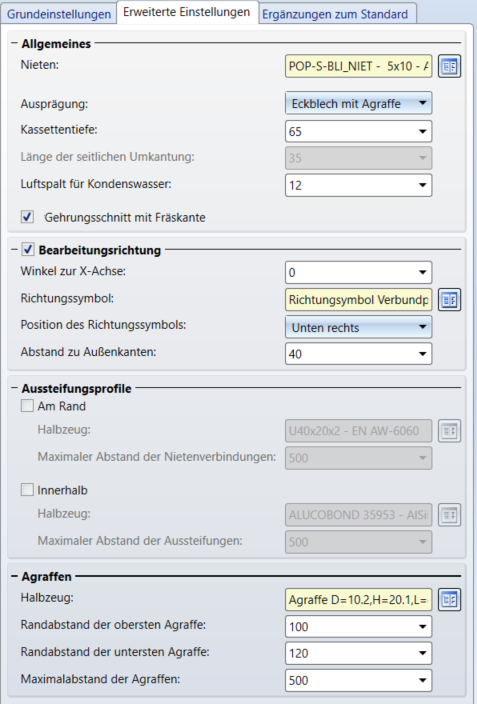Open catalog icon beside Richtungssymbol field
The width and height of the screenshot is (477, 704).
click(449, 300)
